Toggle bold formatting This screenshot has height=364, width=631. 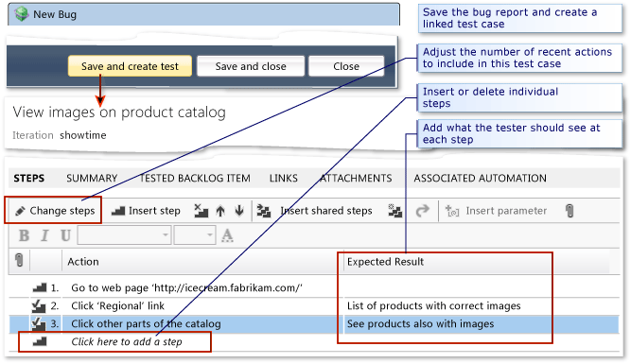[24, 235]
